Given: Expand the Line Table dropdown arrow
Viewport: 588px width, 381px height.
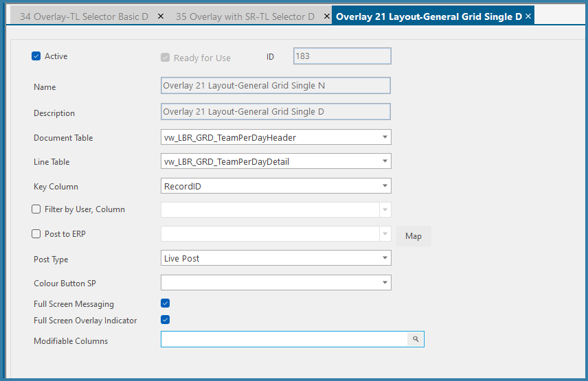Looking at the screenshot, I should click(x=385, y=161).
